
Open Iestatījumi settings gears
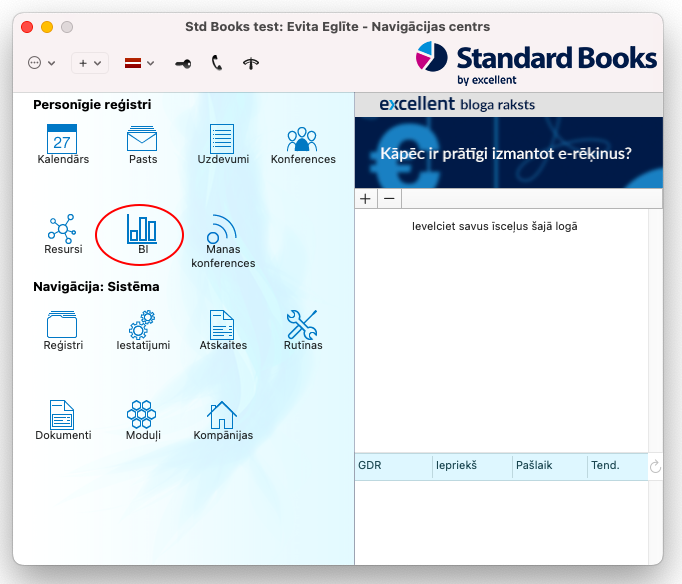142,324
